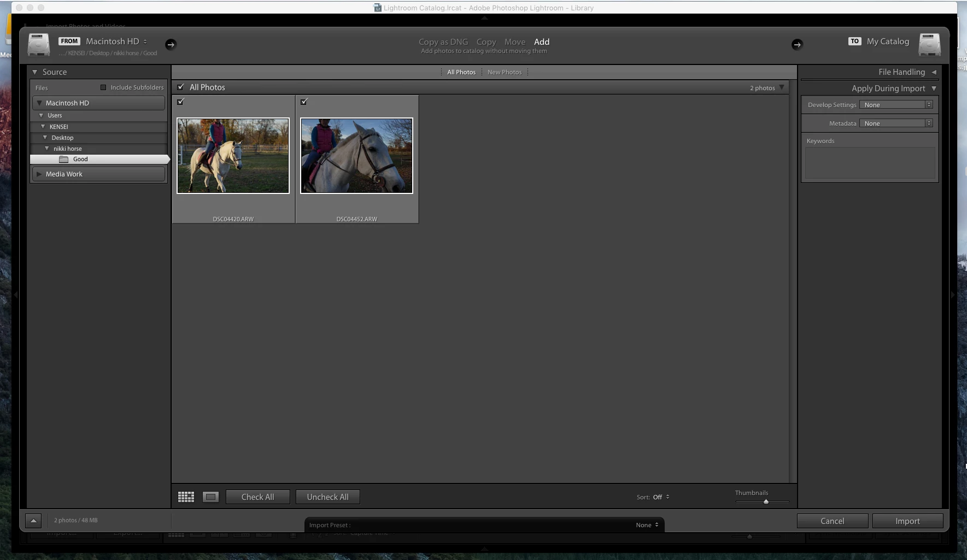The height and width of the screenshot is (560, 967).
Task: Open Metadata preset dropdown
Action: coord(896,123)
